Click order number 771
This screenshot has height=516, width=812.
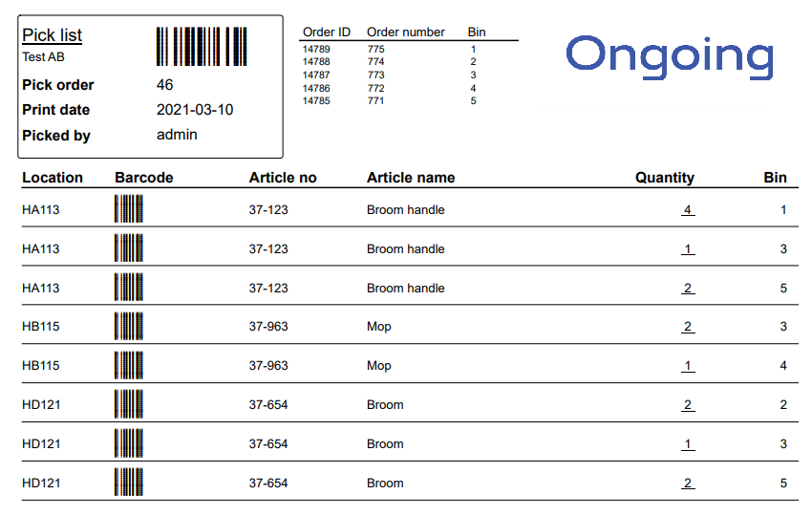[376, 101]
